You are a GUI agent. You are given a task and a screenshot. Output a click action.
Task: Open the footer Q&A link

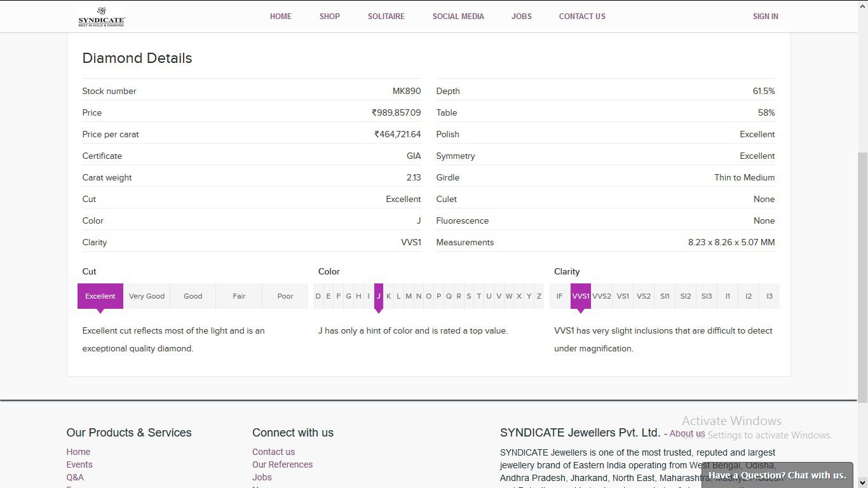pos(75,477)
